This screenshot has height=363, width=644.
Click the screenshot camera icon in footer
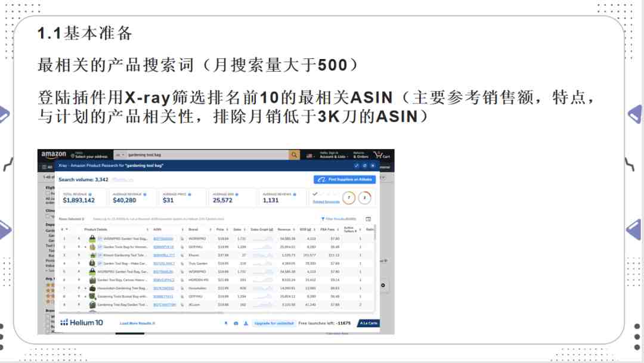(x=236, y=323)
